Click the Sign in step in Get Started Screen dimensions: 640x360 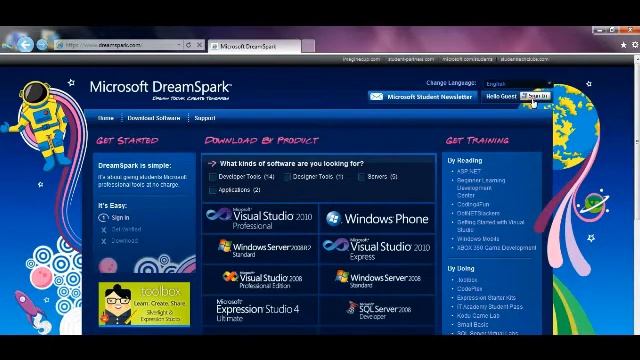pyautogui.click(x=120, y=218)
